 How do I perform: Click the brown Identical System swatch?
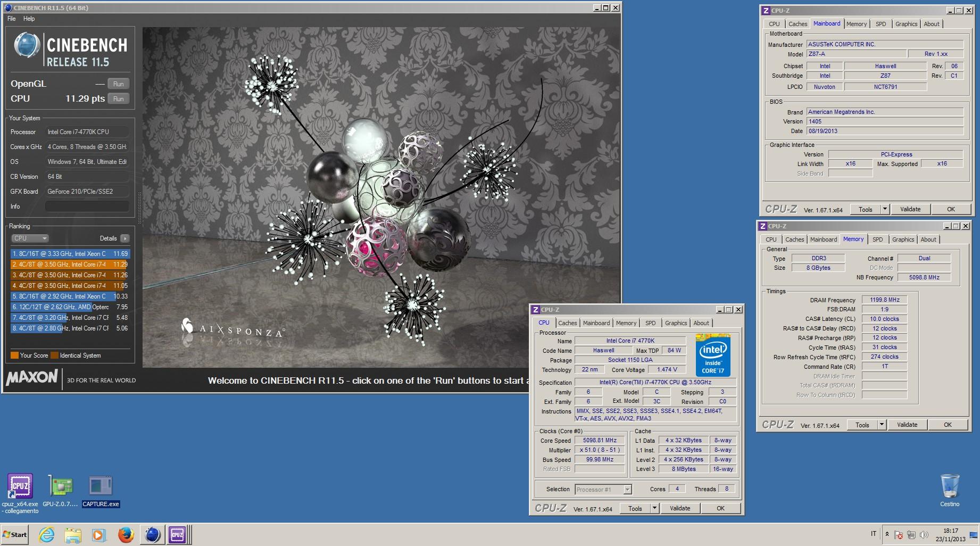click(54, 355)
